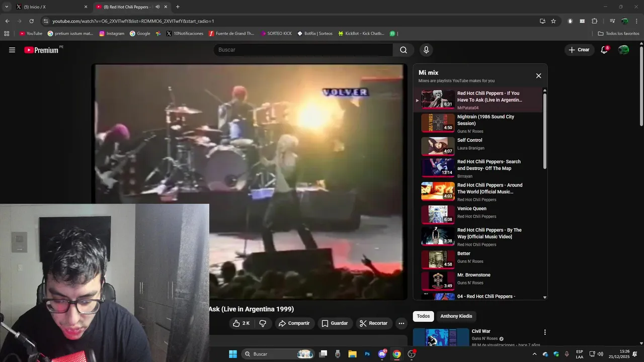Open a new browser tab

coord(178,7)
